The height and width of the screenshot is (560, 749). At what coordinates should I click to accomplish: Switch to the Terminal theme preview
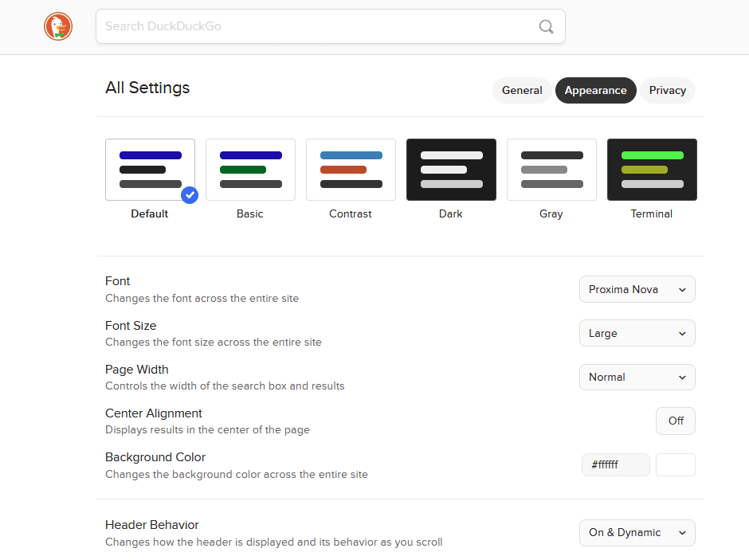(652, 170)
